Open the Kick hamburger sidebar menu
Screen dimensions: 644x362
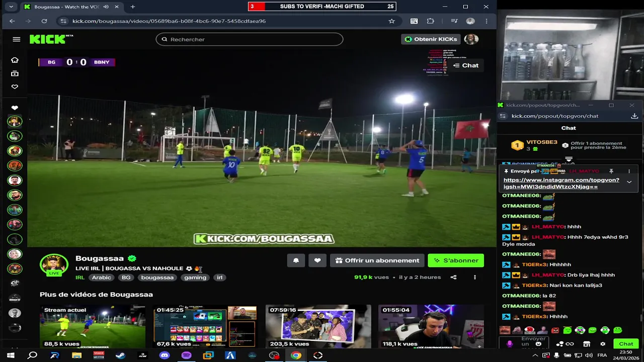click(17, 39)
